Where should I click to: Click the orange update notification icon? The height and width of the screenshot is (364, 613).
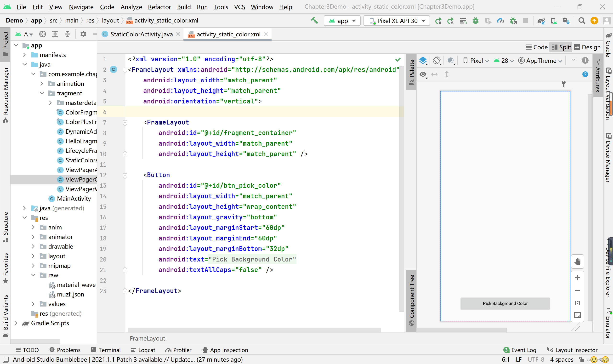pyautogui.click(x=594, y=21)
